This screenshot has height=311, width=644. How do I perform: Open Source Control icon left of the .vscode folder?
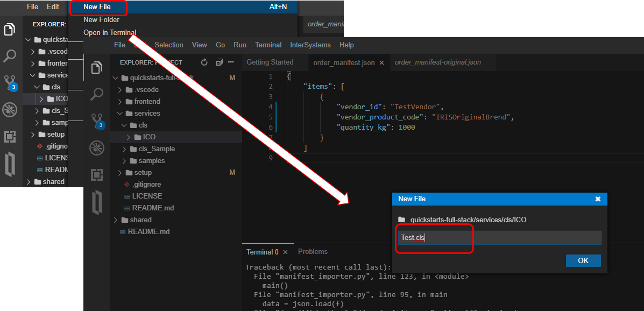97,121
